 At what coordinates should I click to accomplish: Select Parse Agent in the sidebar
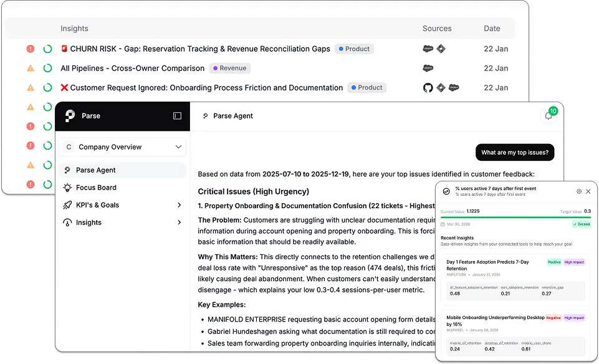click(95, 170)
